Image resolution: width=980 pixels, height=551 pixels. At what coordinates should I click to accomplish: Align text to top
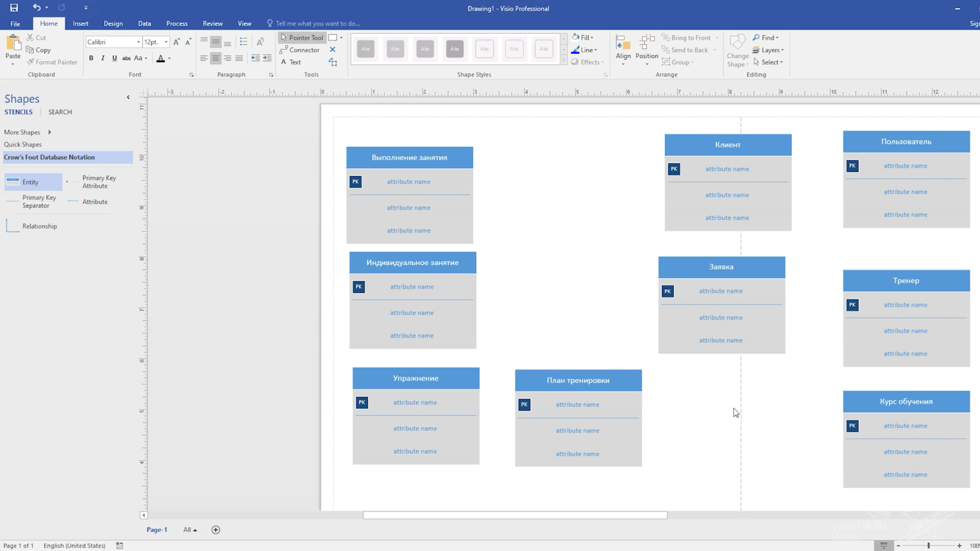point(204,41)
